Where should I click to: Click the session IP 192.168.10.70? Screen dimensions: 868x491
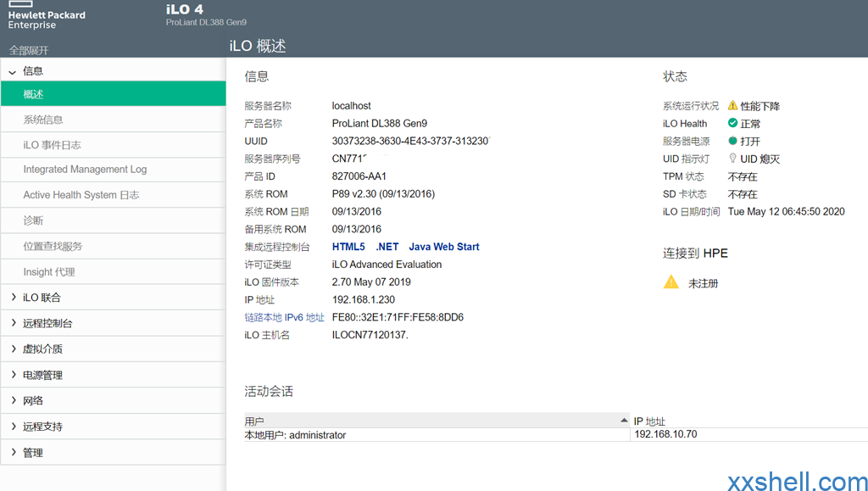[665, 434]
